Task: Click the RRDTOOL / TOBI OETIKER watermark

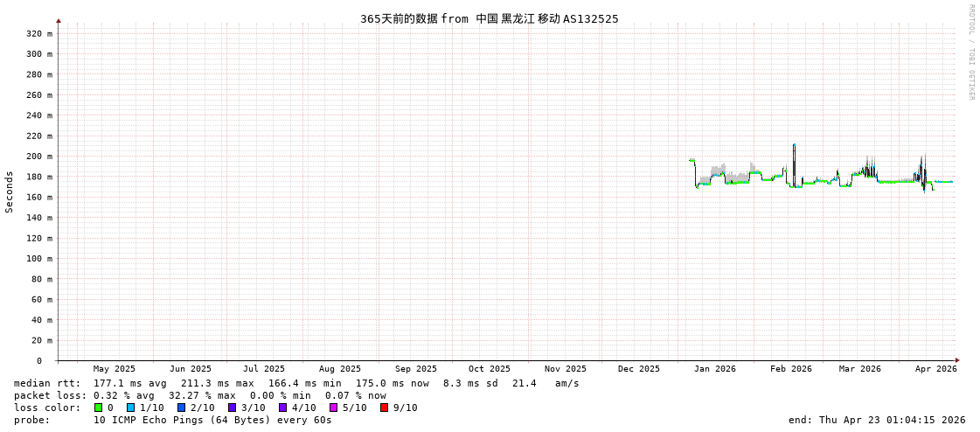Action: coord(970,52)
